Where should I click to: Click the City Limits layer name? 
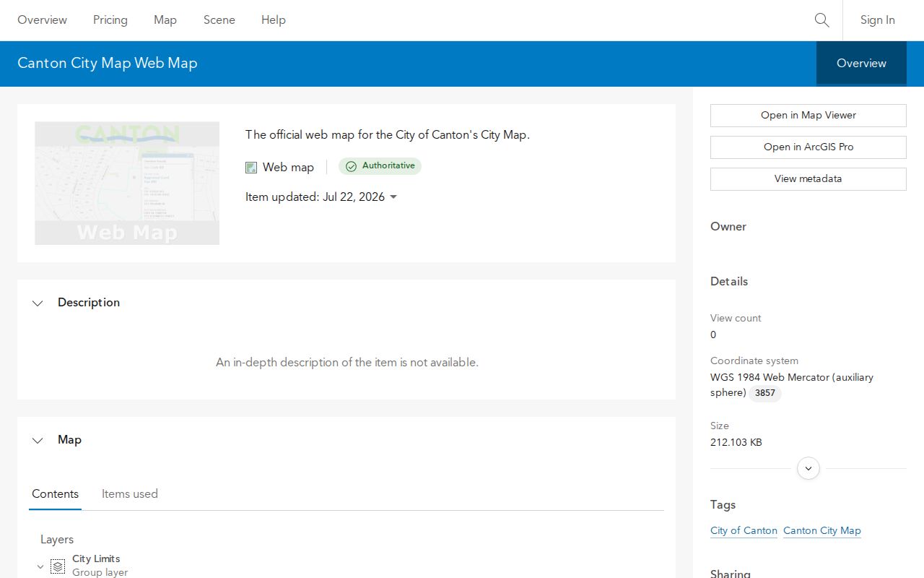tap(96, 558)
